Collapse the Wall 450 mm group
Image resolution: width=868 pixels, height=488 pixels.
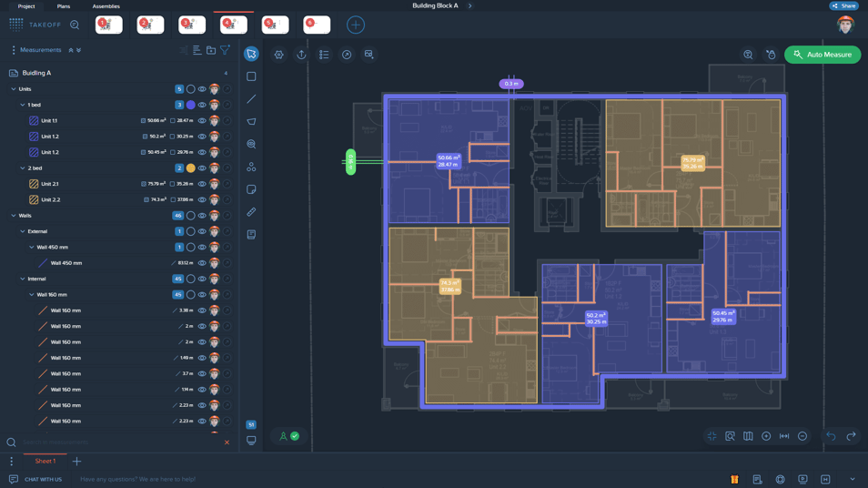click(32, 247)
